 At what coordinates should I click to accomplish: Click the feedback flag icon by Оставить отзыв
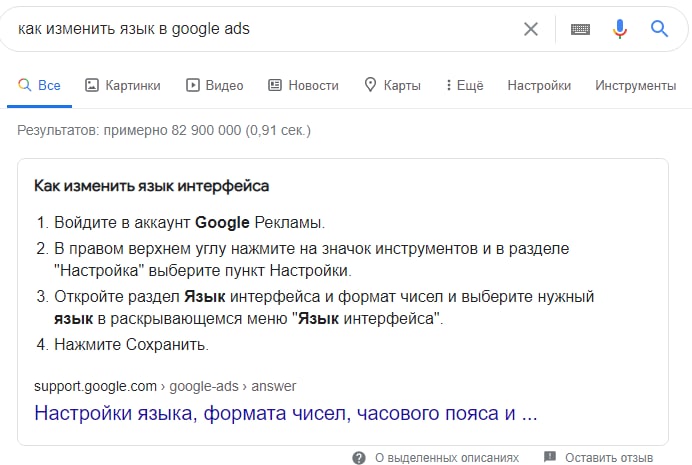[549, 457]
